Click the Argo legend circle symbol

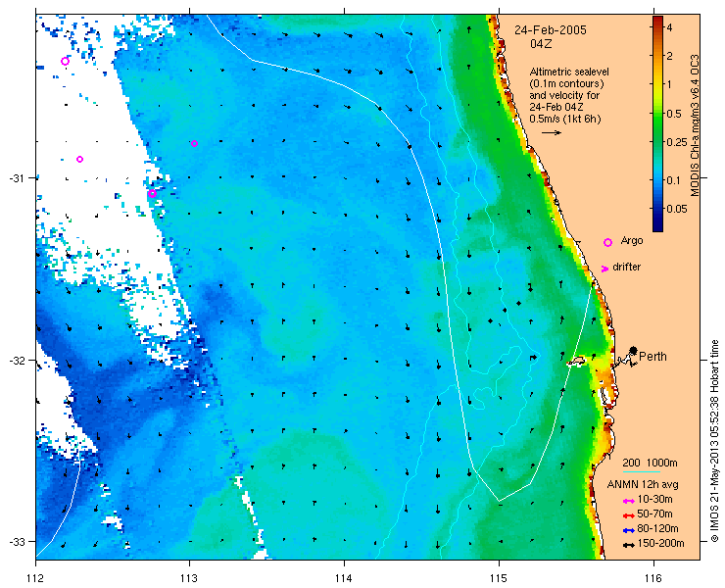(608, 242)
